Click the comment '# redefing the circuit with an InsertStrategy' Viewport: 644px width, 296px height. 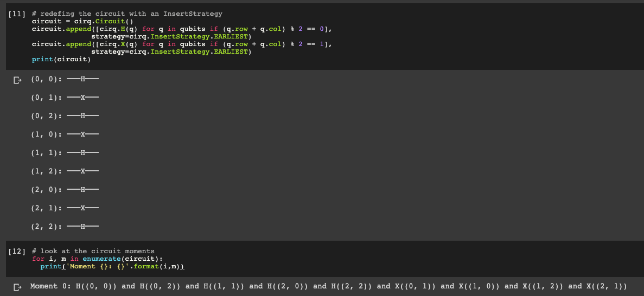127,14
